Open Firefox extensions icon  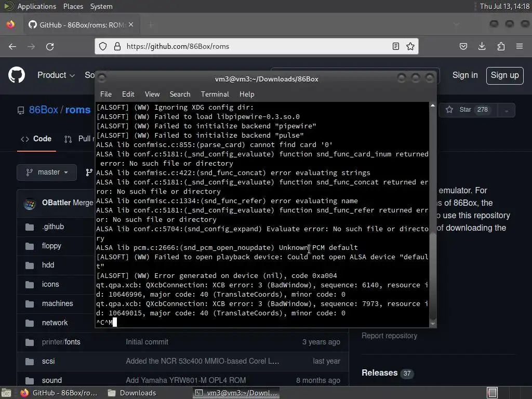[501, 46]
